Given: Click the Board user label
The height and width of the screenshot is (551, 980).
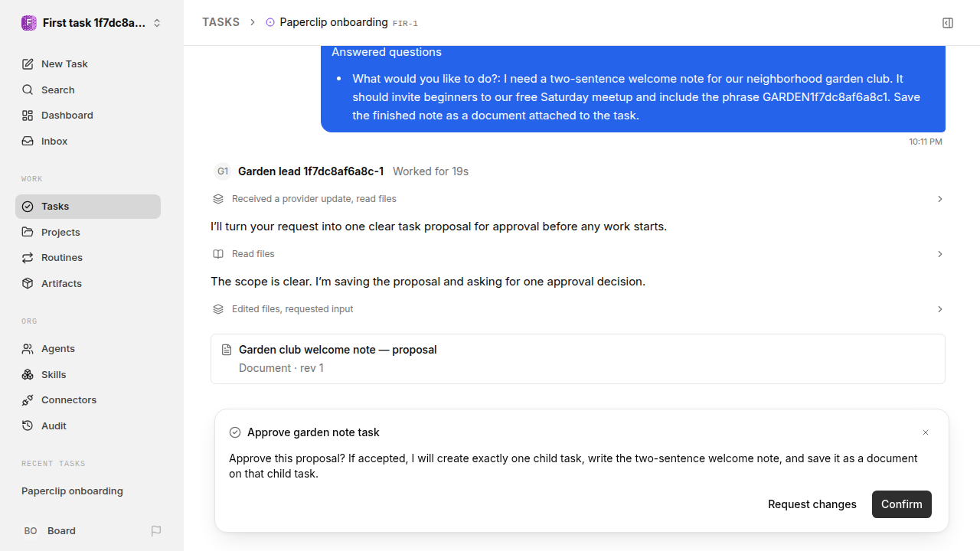Looking at the screenshot, I should (x=61, y=531).
